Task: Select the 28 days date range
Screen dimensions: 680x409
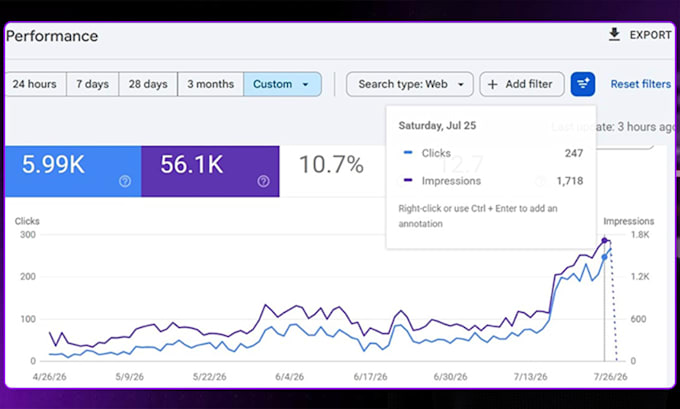Action: 148,84
